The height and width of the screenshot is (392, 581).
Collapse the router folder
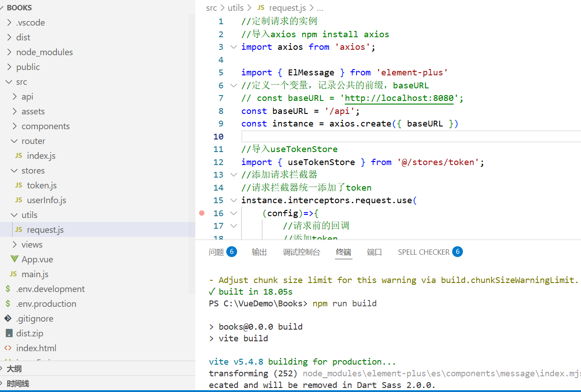pyautogui.click(x=15, y=141)
